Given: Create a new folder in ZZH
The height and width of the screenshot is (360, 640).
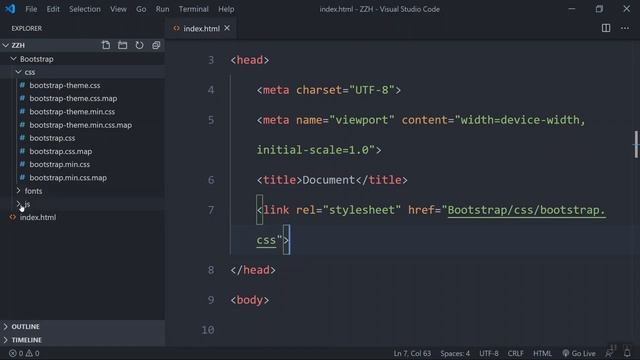Looking at the screenshot, I should [x=122, y=45].
